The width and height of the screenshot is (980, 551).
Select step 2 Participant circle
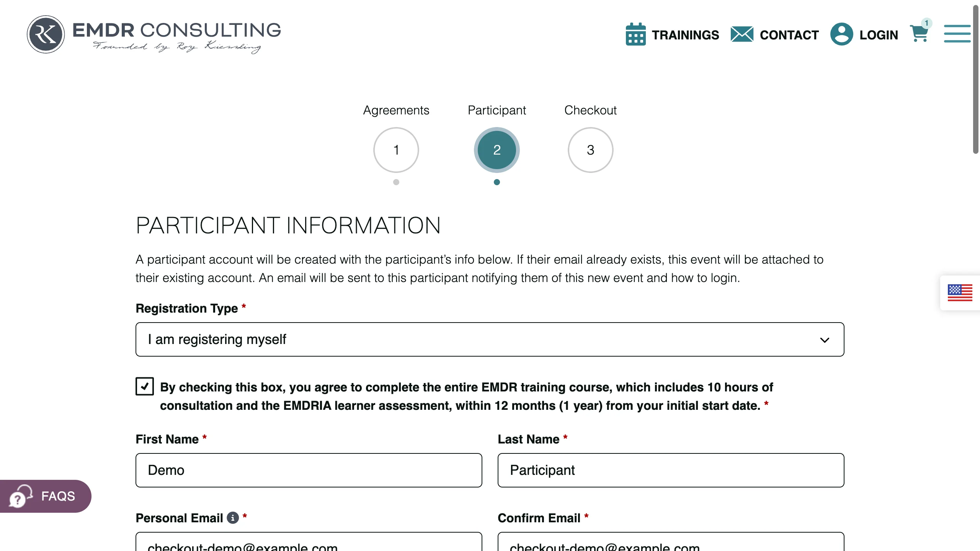(x=497, y=150)
